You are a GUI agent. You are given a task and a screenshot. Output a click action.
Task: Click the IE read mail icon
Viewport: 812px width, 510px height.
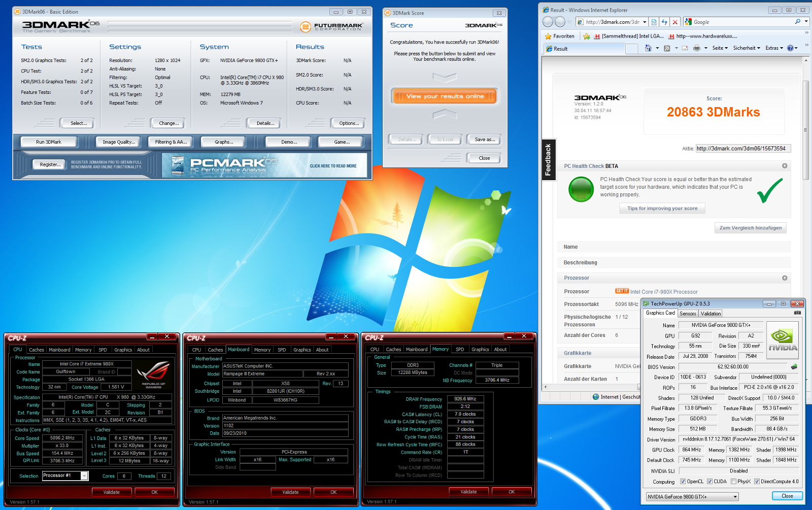pos(685,48)
